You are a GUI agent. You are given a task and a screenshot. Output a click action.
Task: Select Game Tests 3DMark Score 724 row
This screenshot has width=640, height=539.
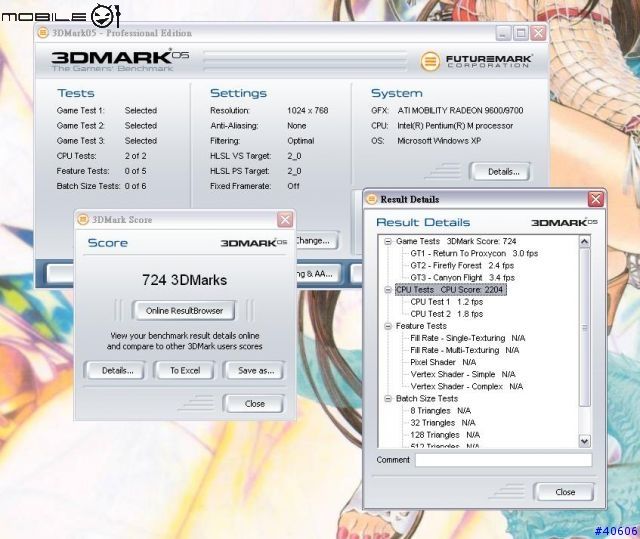click(456, 242)
